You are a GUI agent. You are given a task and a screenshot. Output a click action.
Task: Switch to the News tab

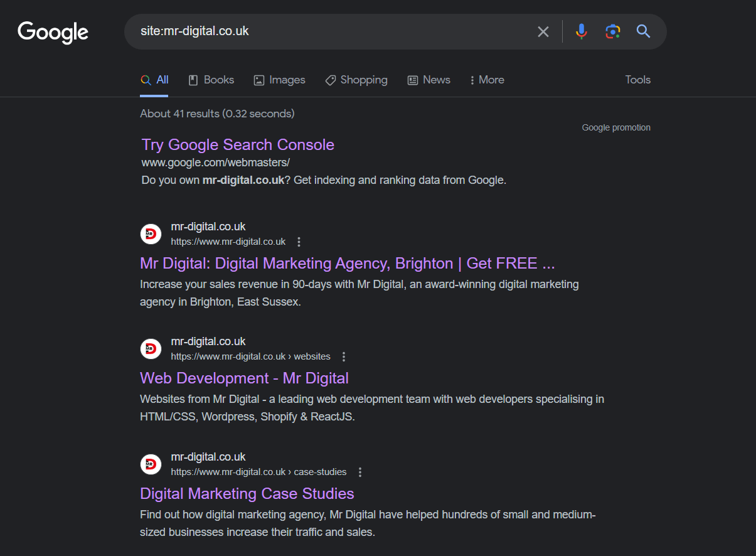pyautogui.click(x=429, y=80)
